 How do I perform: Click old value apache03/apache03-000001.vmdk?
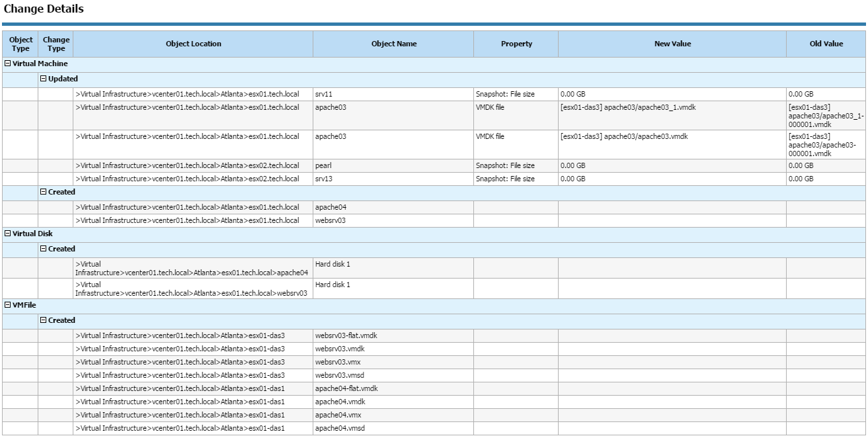(x=826, y=145)
